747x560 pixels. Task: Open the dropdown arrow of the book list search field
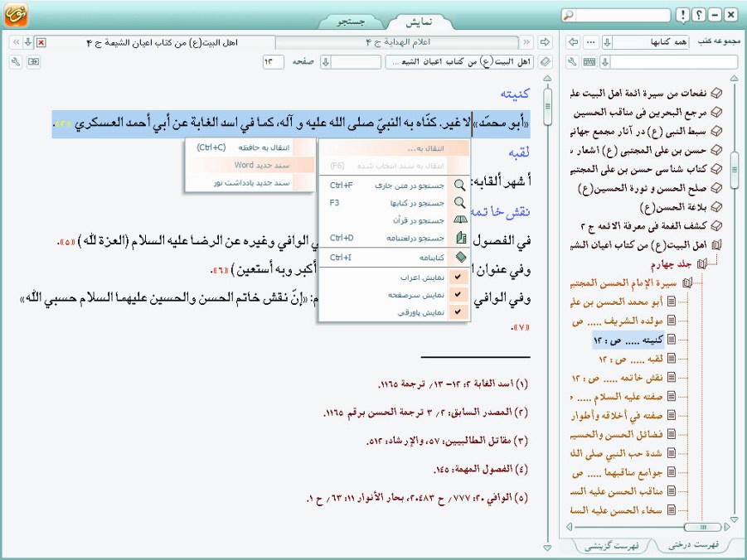click(x=605, y=62)
